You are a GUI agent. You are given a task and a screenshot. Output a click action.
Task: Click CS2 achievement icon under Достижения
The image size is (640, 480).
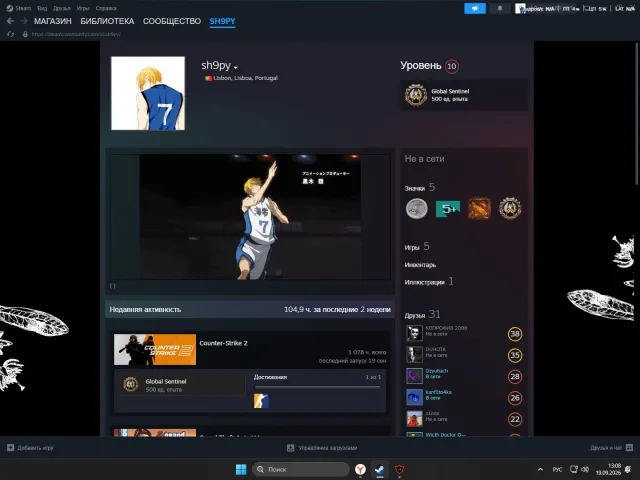[261, 400]
